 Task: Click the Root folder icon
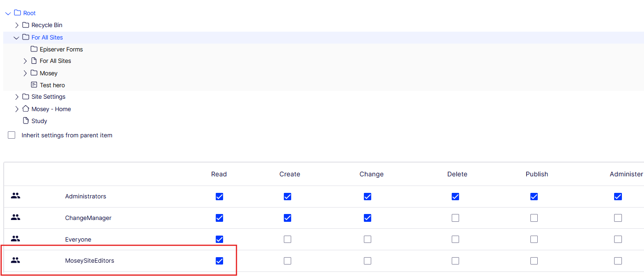point(17,13)
